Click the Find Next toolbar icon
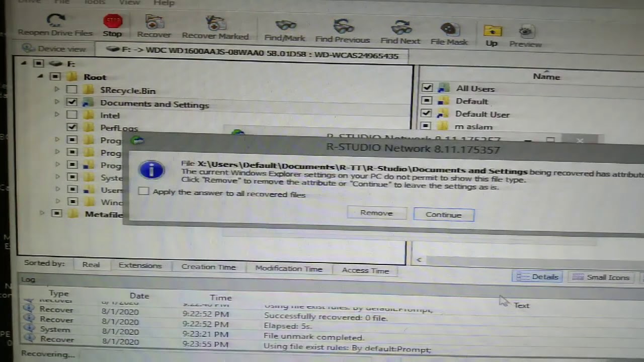The width and height of the screenshot is (644, 362). 401,28
